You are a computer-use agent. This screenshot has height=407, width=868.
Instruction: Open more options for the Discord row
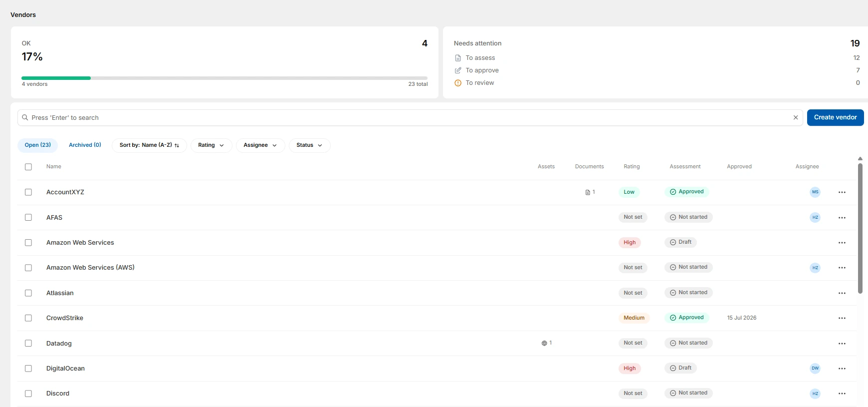click(842, 394)
